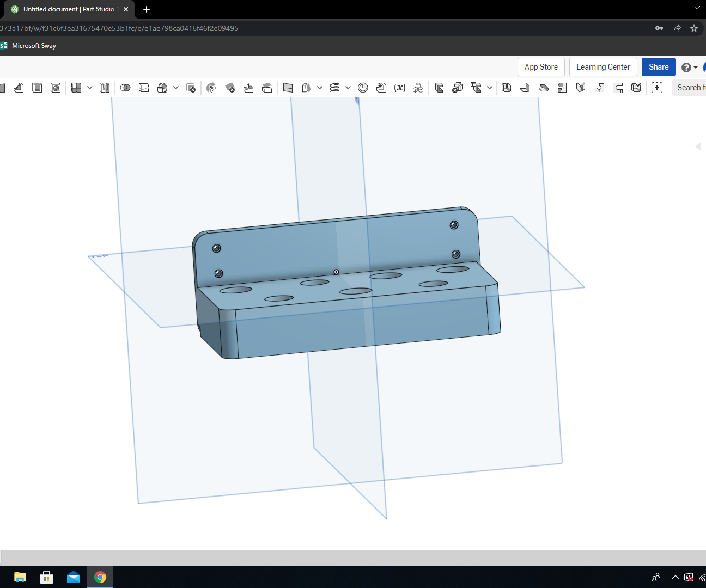
Task: Bookmark this page with the star icon
Action: pyautogui.click(x=694, y=28)
